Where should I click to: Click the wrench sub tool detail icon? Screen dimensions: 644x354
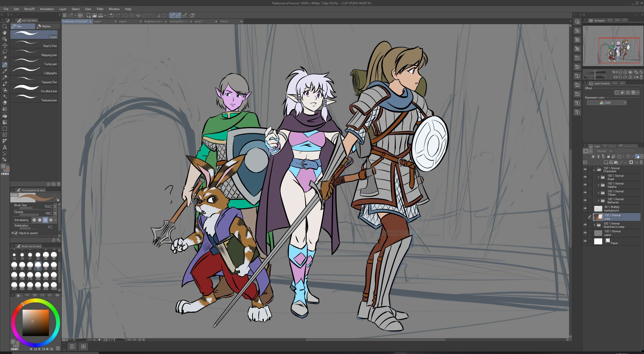pos(59,240)
